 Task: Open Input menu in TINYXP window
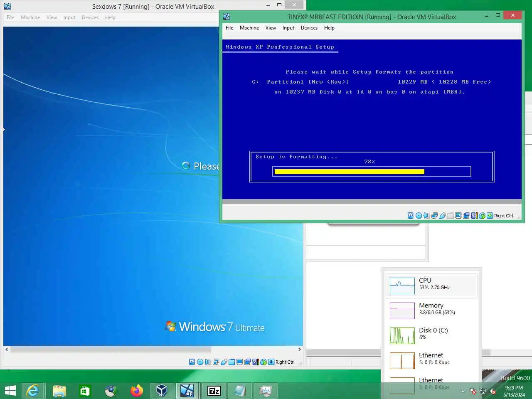tap(288, 28)
